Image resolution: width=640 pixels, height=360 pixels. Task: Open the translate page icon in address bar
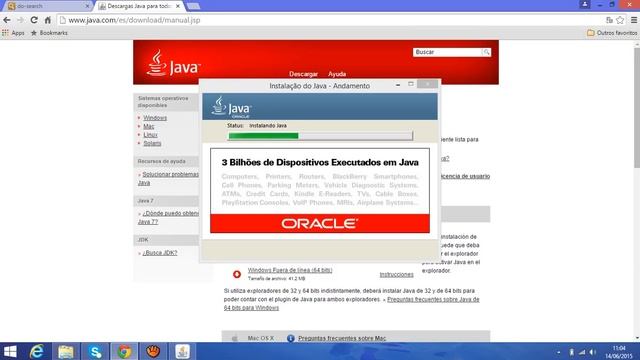609,20
